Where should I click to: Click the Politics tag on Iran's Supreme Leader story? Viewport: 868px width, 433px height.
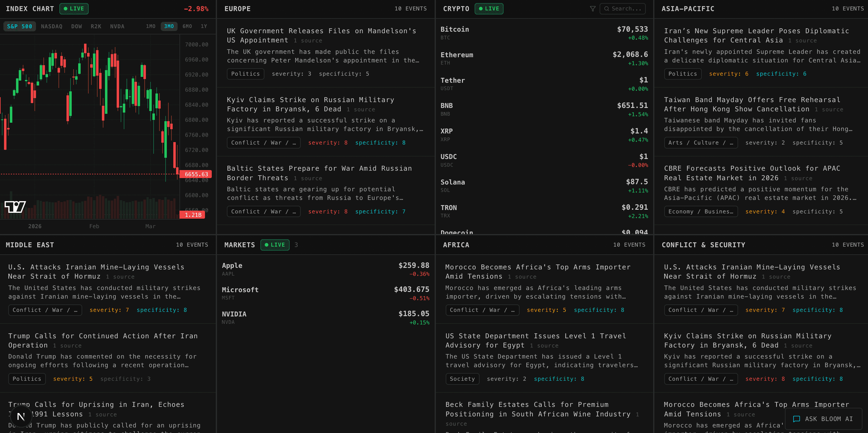click(x=683, y=74)
